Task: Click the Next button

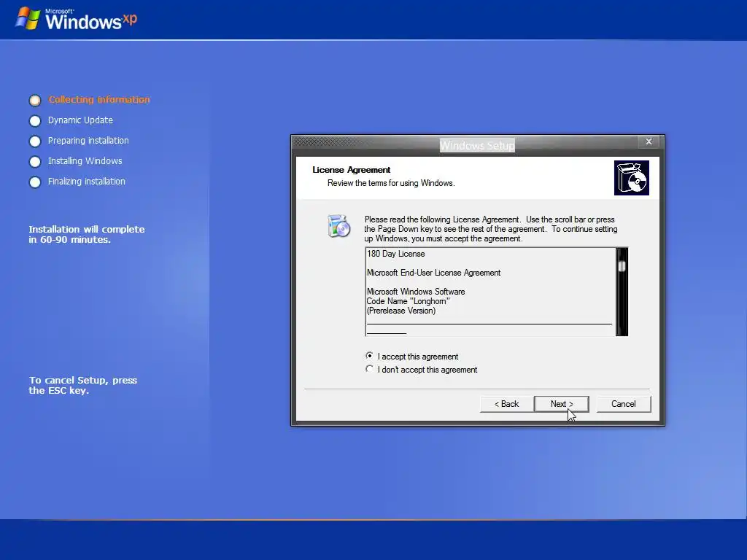Action: pos(561,404)
